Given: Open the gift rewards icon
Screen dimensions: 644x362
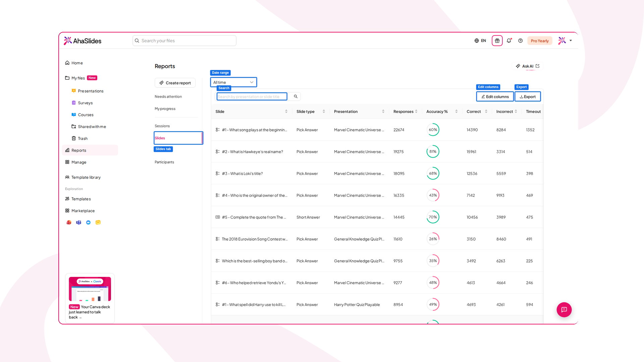Looking at the screenshot, I should pyautogui.click(x=497, y=41).
